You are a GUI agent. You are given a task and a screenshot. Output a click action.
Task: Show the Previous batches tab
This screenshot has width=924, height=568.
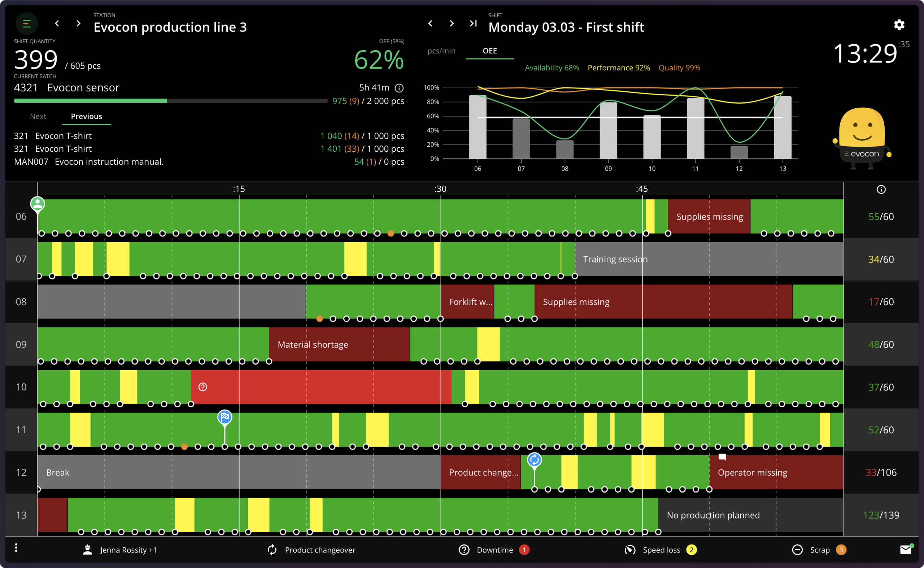pos(86,117)
